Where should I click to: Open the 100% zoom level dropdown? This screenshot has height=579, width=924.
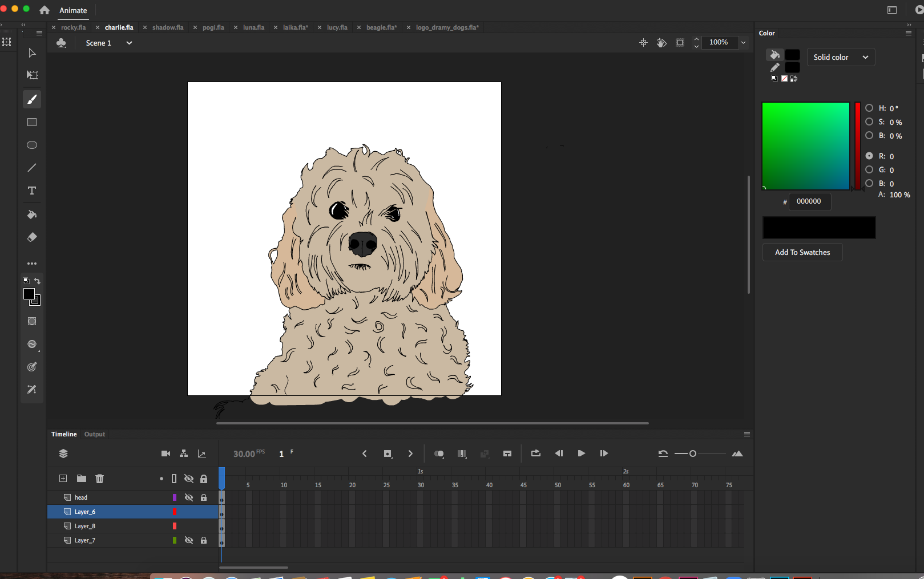click(743, 42)
